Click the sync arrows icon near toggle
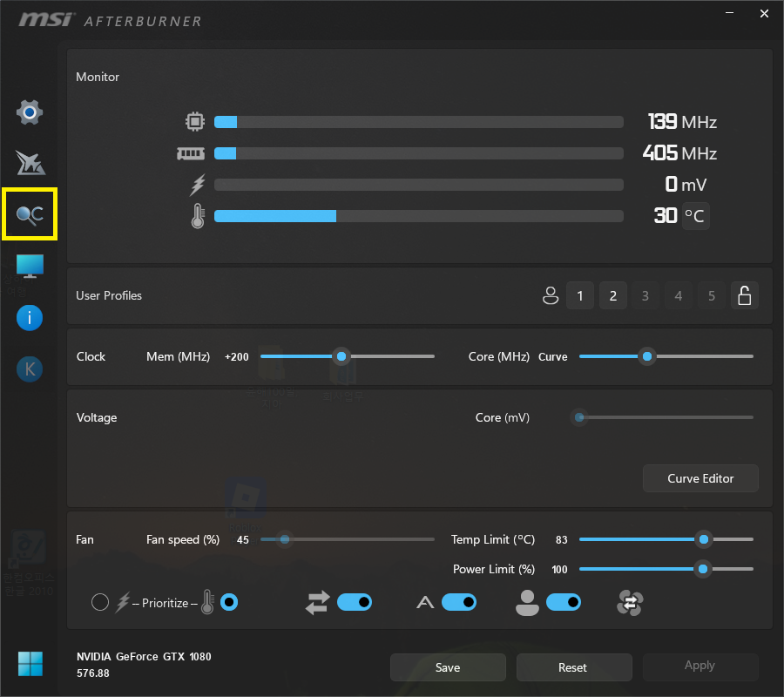This screenshot has width=784, height=697. point(318,603)
